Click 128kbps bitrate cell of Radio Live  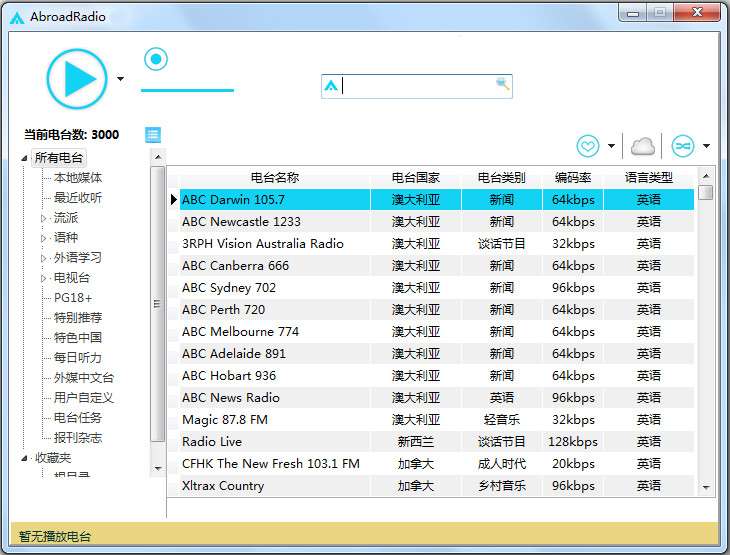(573, 441)
